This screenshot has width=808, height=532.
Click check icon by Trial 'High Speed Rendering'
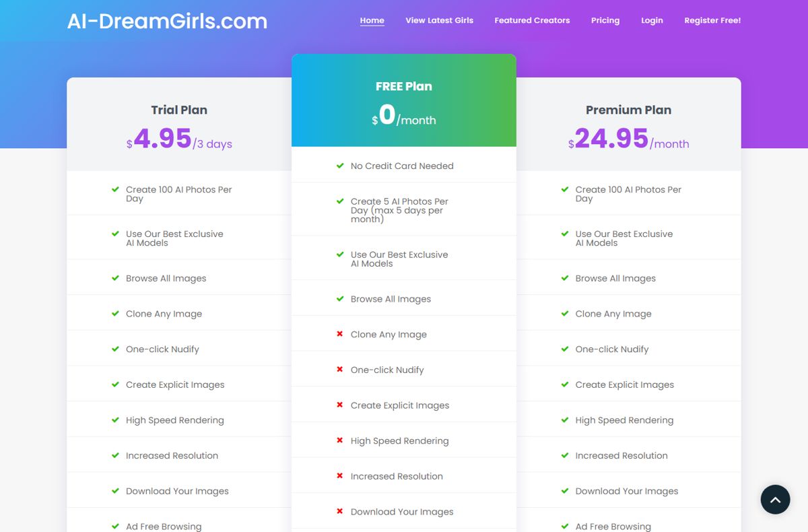click(115, 420)
